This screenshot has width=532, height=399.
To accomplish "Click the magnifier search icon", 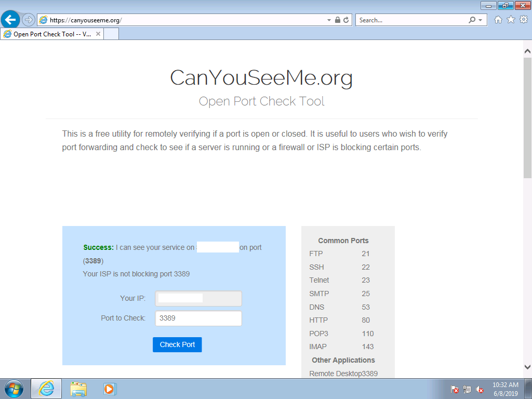I will click(472, 20).
